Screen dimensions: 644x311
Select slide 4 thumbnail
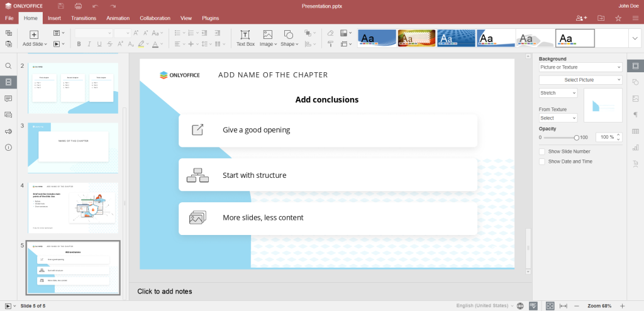(73, 208)
